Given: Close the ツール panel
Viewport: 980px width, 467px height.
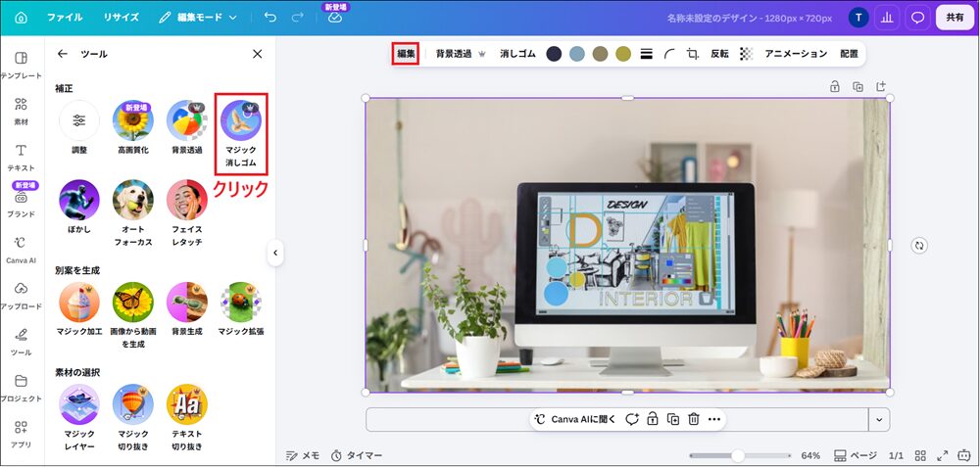Looking at the screenshot, I should point(258,54).
